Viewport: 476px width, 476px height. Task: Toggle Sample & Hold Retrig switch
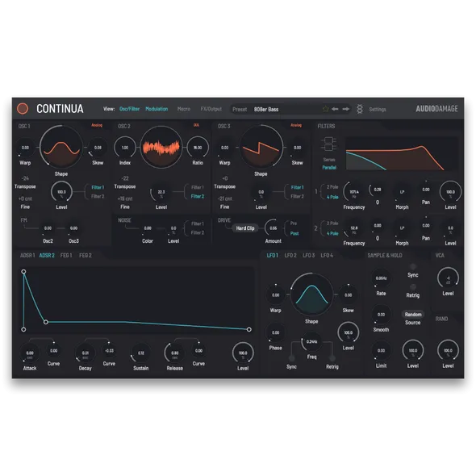coord(413,287)
